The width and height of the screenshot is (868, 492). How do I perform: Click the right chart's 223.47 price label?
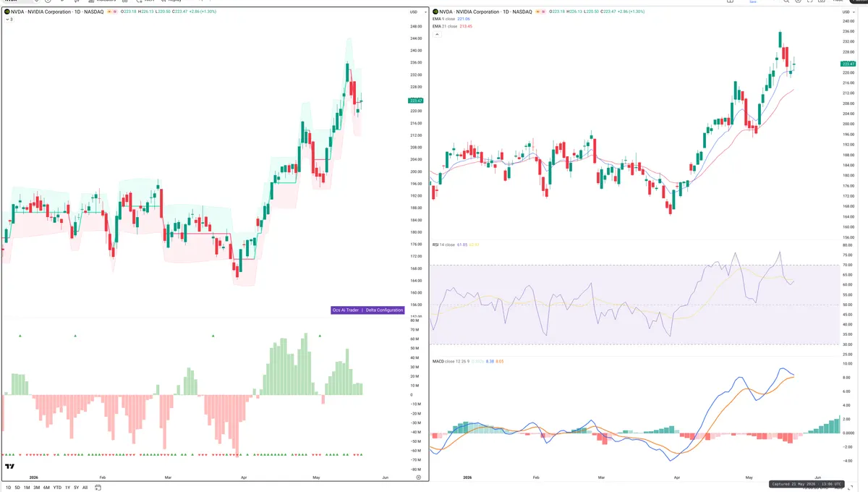849,62
